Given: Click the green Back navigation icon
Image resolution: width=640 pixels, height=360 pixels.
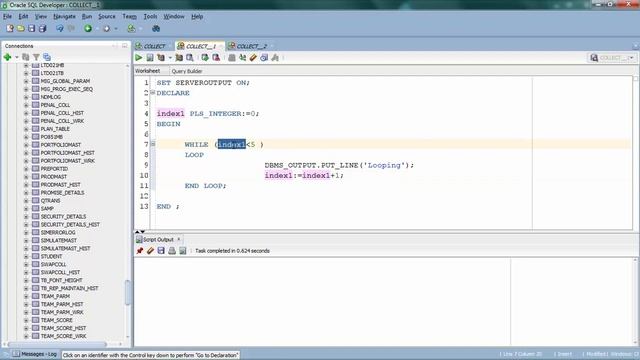Looking at the screenshot, I should tap(88, 29).
